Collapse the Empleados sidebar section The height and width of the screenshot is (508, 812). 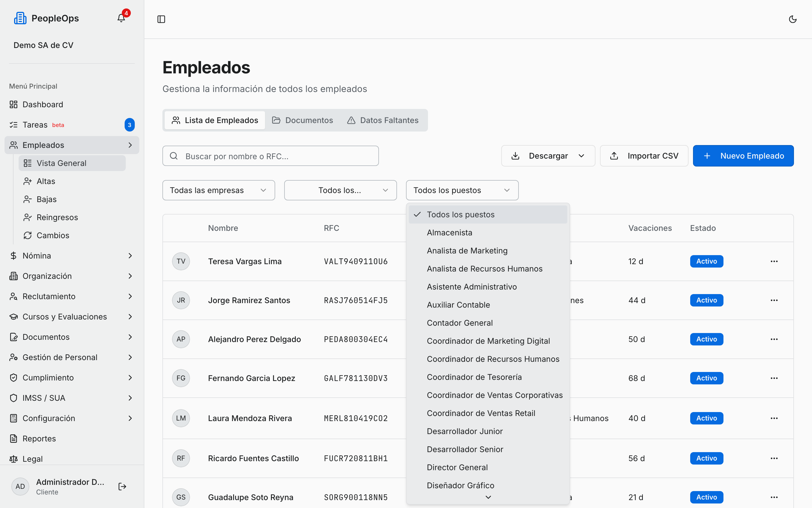pyautogui.click(x=72, y=145)
